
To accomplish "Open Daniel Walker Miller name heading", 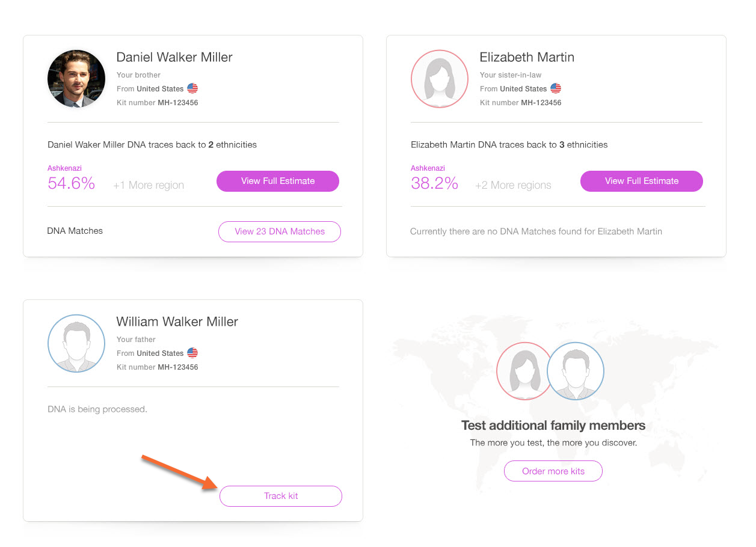I will [x=174, y=57].
